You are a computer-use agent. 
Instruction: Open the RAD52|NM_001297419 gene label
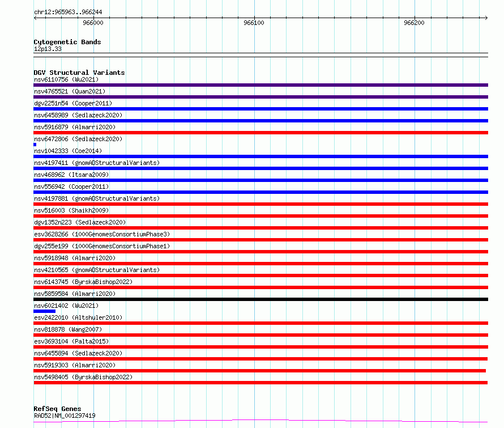[65, 416]
